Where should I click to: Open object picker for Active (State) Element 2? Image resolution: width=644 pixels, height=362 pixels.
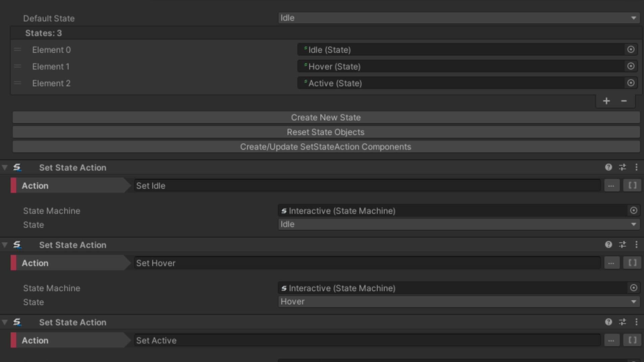coord(631,83)
